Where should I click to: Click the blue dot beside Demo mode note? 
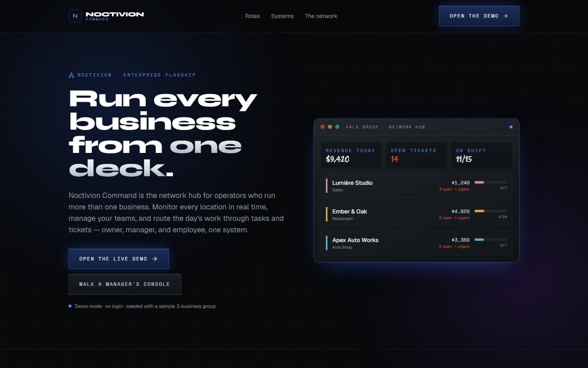[x=70, y=306]
